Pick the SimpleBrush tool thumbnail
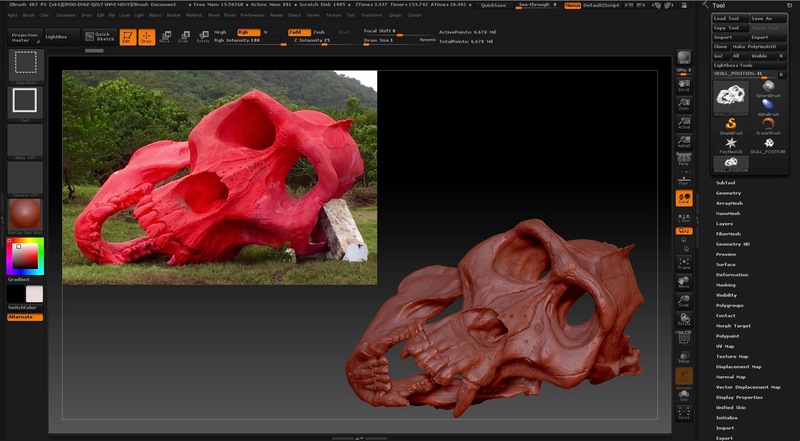This screenshot has width=800, height=441. tap(731, 122)
